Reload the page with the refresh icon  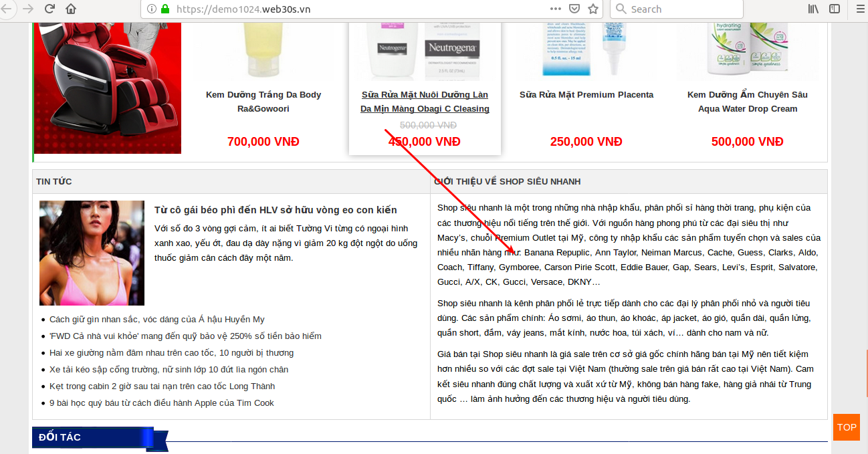click(x=49, y=9)
